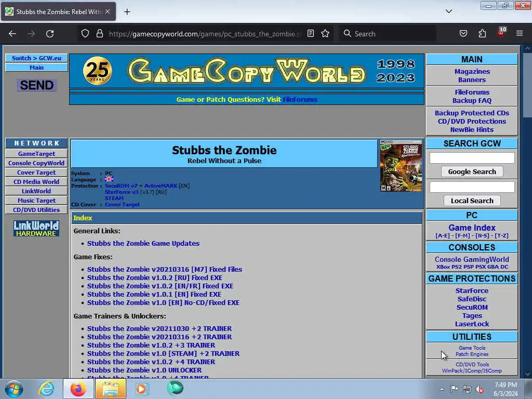The height and width of the screenshot is (399, 532).
Task: Click the SecuROM v7 protection link
Action: click(x=121, y=186)
